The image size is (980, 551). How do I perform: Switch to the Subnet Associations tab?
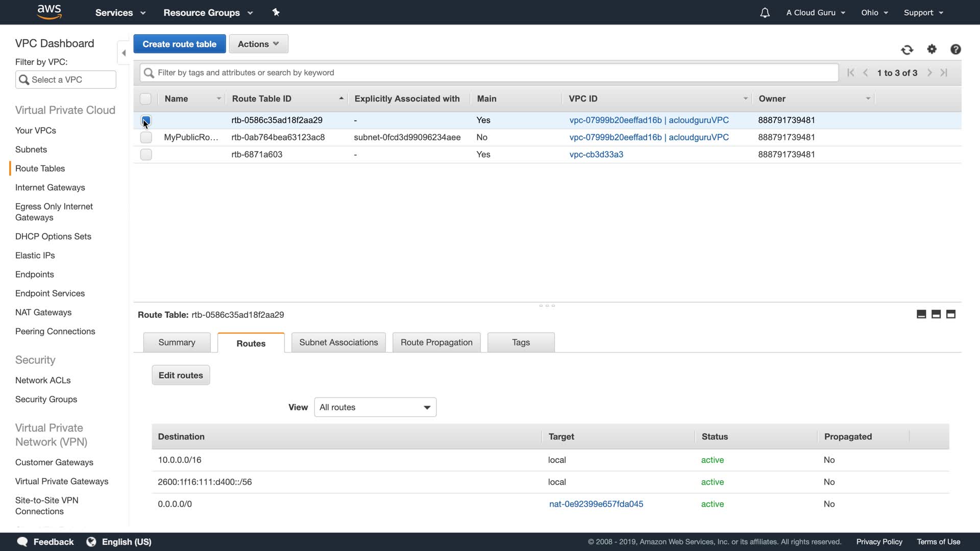pyautogui.click(x=338, y=342)
